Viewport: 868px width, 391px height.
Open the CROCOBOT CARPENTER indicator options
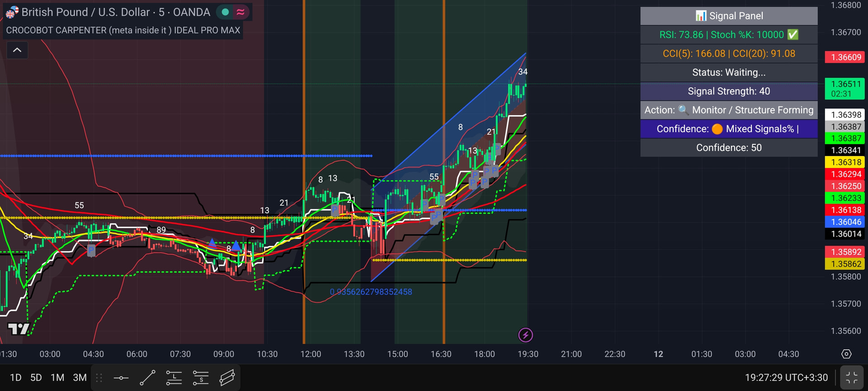pos(123,30)
